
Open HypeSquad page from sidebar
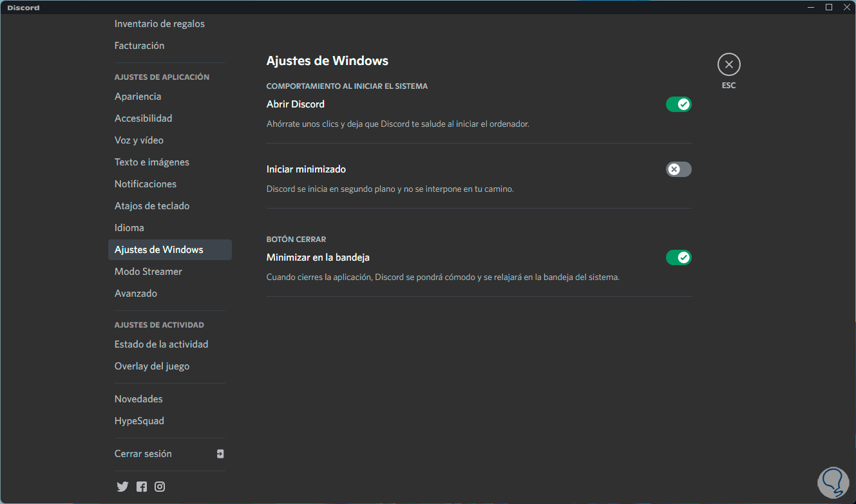point(139,421)
